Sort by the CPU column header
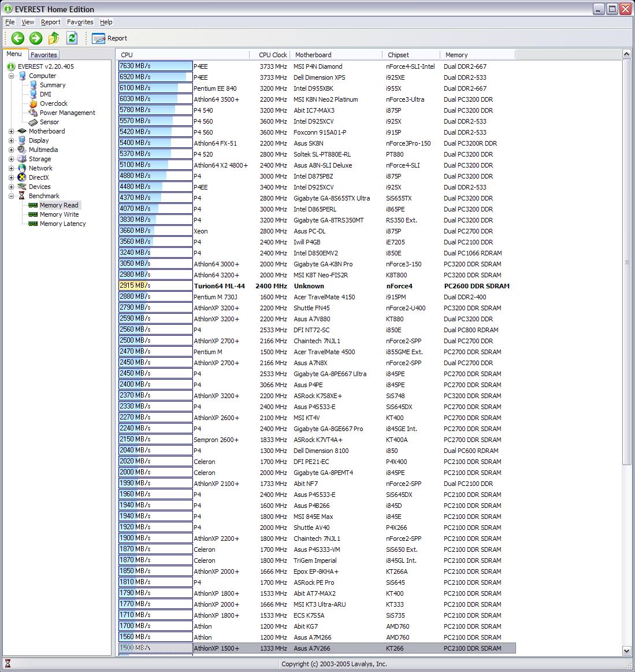Screen dimensions: 635x672 (x=183, y=55)
